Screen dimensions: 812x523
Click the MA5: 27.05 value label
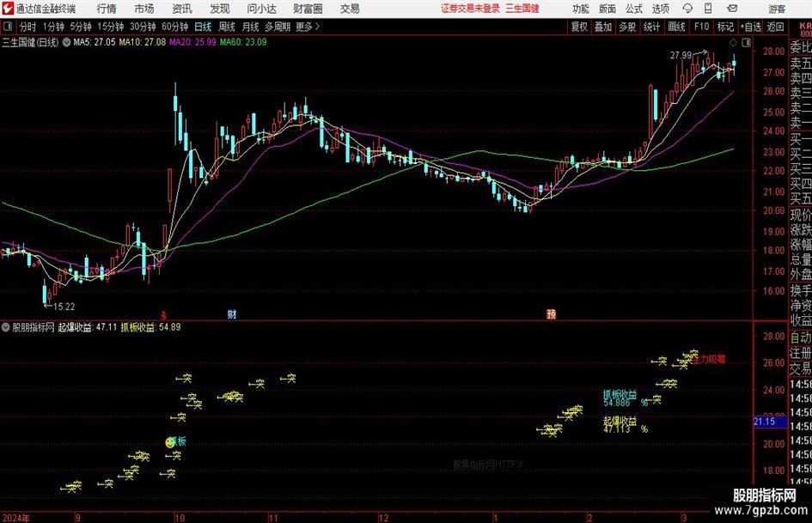tap(95, 42)
